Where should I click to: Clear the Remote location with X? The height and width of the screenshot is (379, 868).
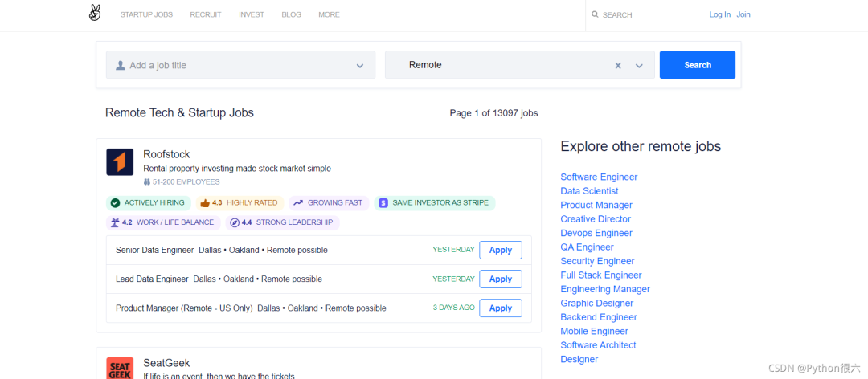618,66
